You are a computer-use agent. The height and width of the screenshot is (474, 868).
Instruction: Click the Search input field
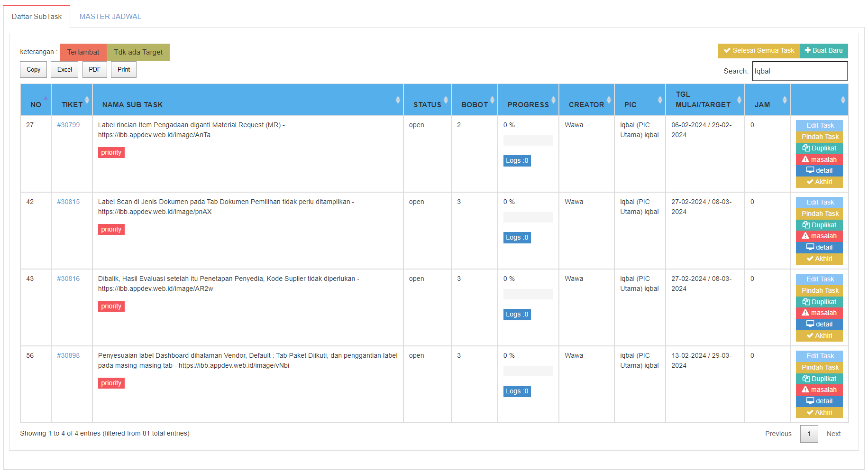[799, 71]
